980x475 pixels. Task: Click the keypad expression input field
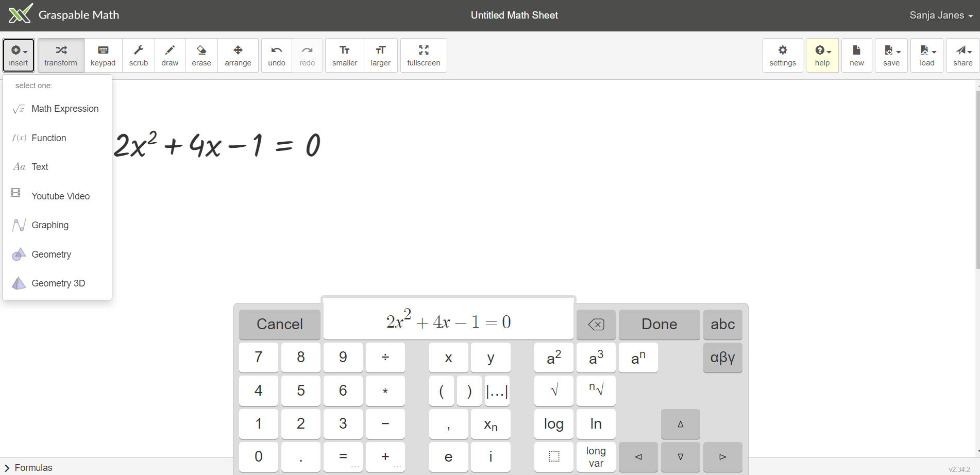point(448,322)
